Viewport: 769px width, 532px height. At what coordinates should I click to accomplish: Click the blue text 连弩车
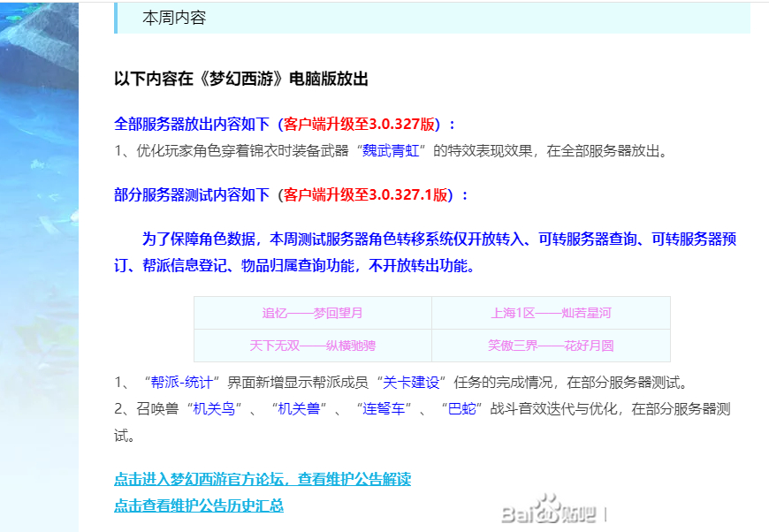pyautogui.click(x=384, y=408)
